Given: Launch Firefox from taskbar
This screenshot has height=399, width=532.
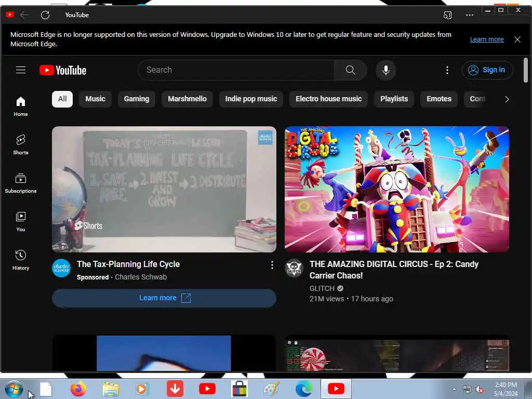Looking at the screenshot, I should point(78,389).
